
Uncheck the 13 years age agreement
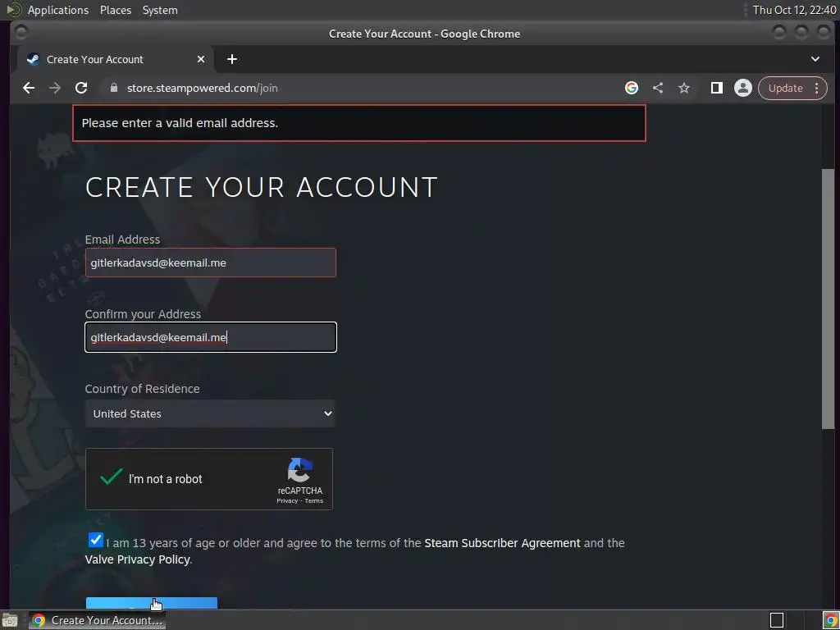96,540
